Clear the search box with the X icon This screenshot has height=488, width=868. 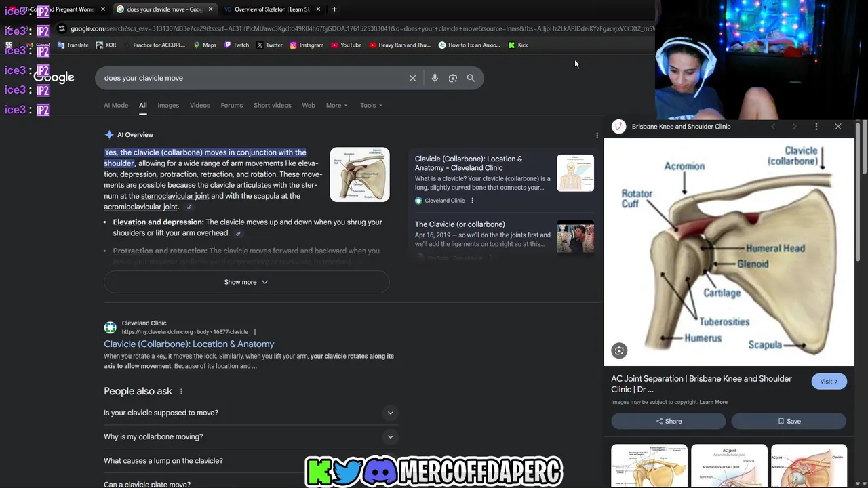point(412,78)
